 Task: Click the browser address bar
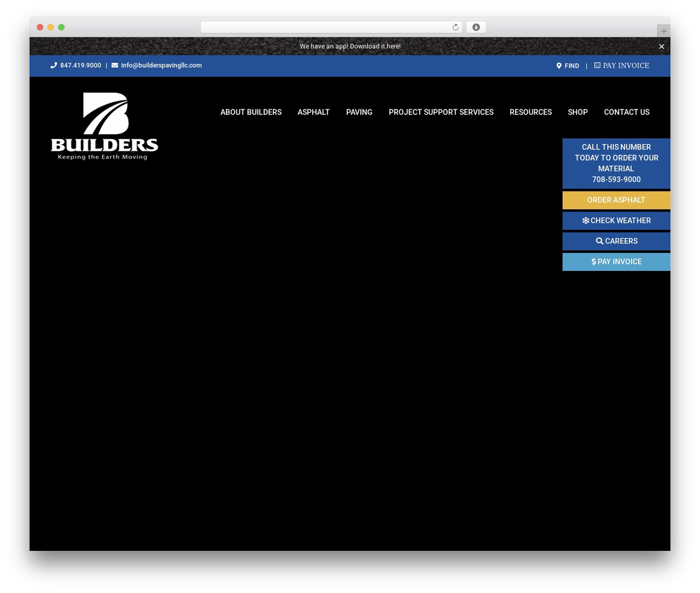point(331,27)
